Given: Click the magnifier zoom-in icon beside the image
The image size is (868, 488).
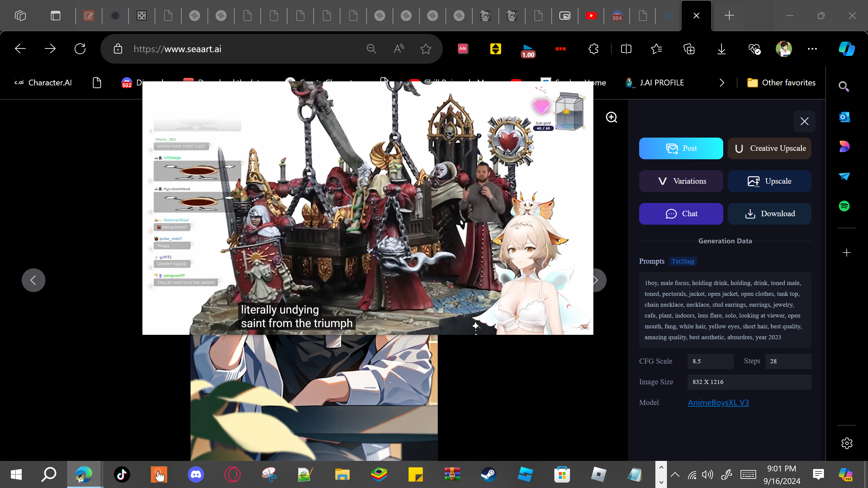Looking at the screenshot, I should pyautogui.click(x=611, y=117).
